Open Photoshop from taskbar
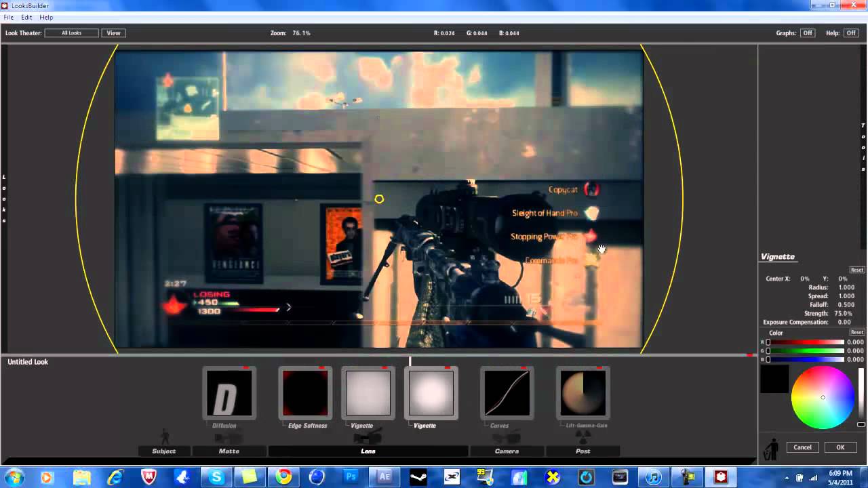868x488 pixels. 351,477
